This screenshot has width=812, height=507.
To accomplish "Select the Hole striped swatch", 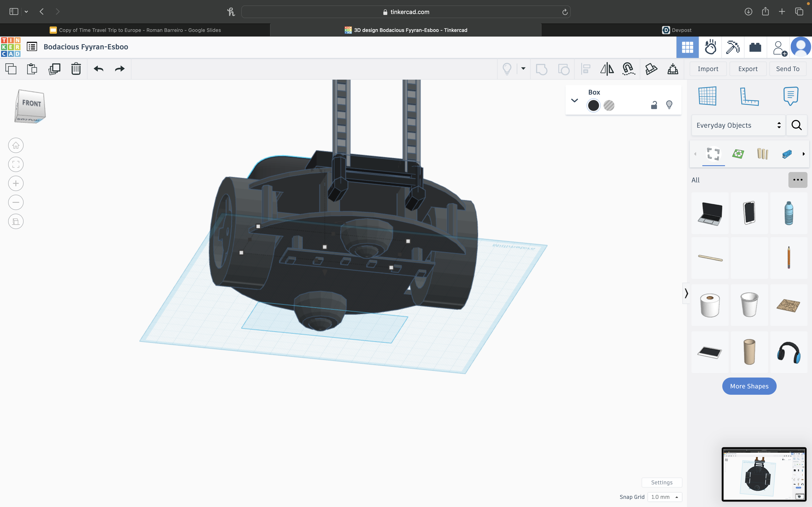I will click(x=609, y=105).
